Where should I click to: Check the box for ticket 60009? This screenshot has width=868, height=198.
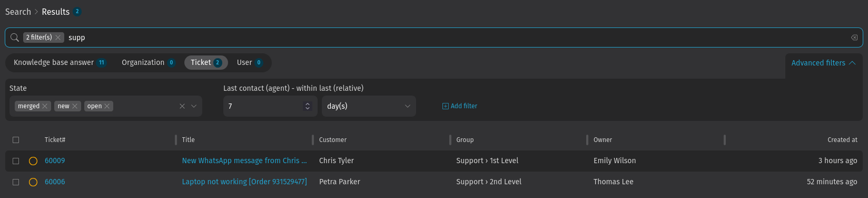pos(16,161)
